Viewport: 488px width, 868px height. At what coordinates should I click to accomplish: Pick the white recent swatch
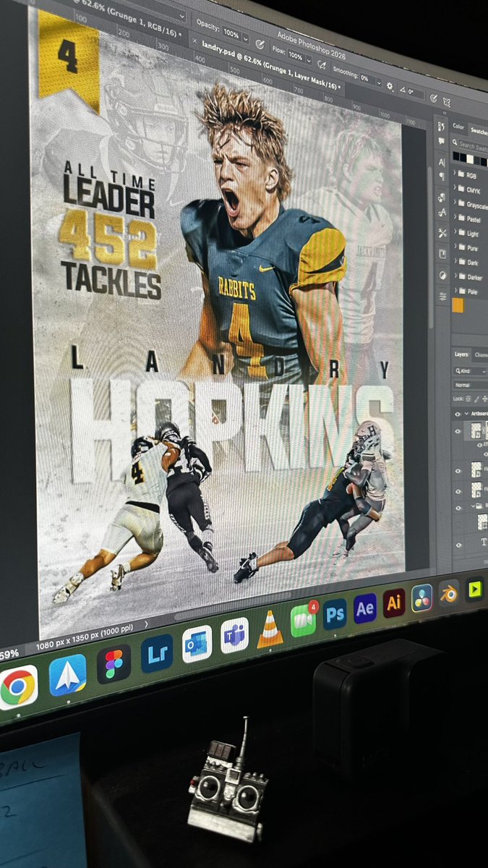pyautogui.click(x=470, y=159)
